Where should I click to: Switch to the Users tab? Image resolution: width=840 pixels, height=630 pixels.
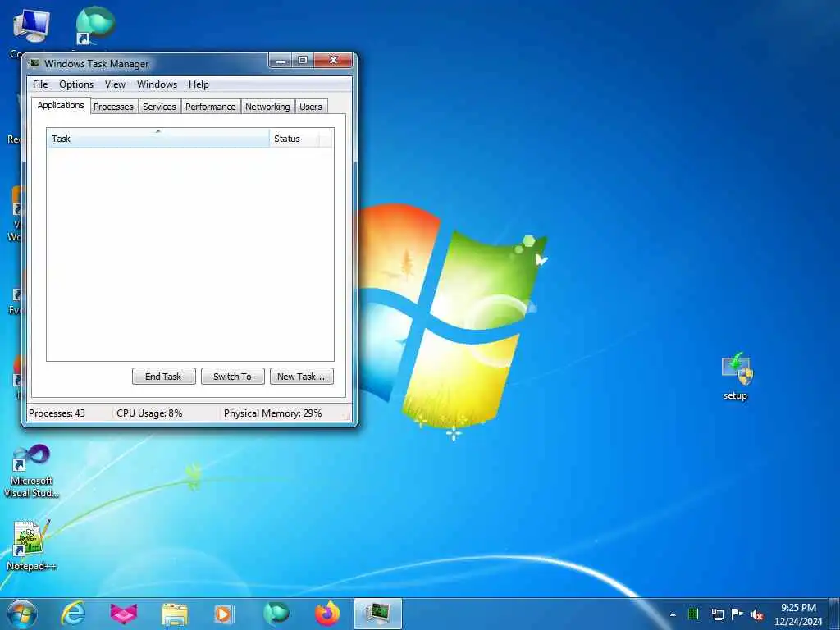311,107
